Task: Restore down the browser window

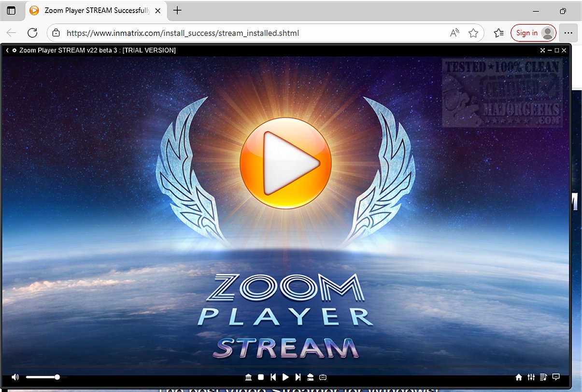Action: [x=563, y=11]
